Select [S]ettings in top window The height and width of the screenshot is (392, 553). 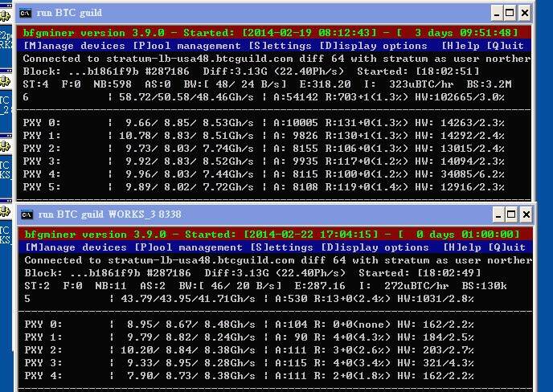pos(280,46)
